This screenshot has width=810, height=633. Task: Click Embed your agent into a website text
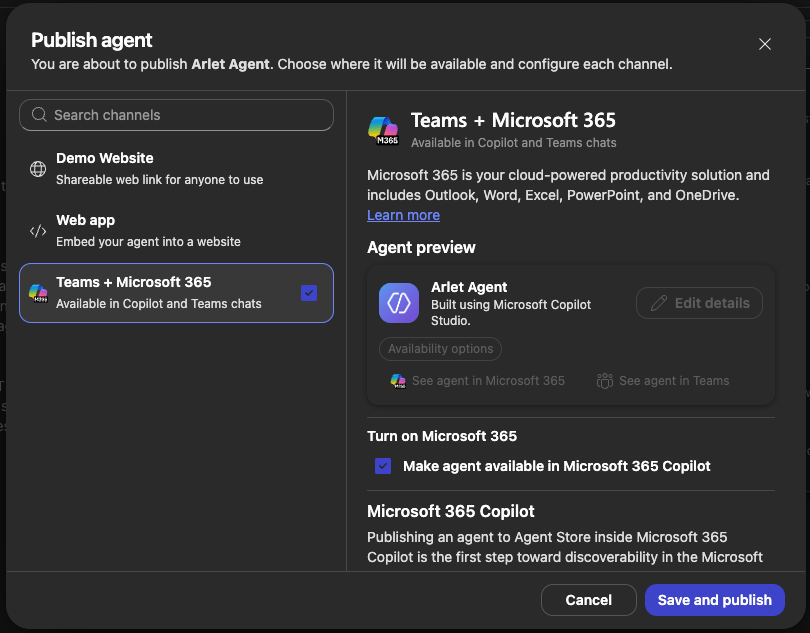[148, 242]
